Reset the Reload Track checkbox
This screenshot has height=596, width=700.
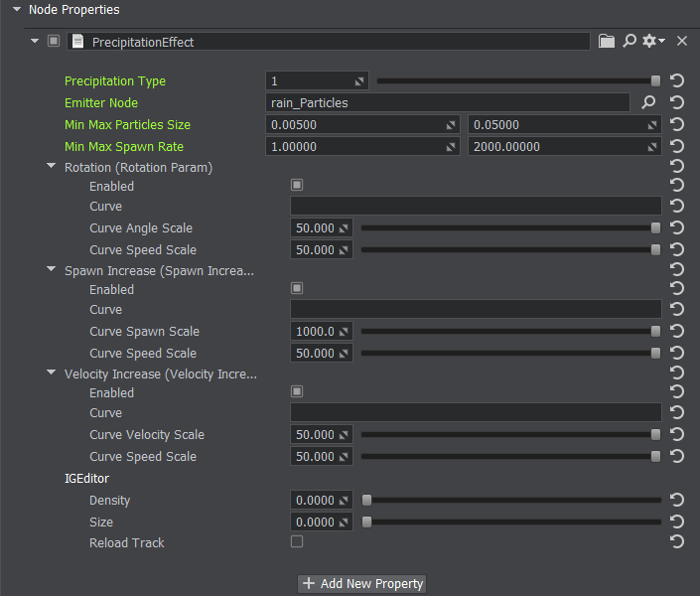tap(677, 542)
